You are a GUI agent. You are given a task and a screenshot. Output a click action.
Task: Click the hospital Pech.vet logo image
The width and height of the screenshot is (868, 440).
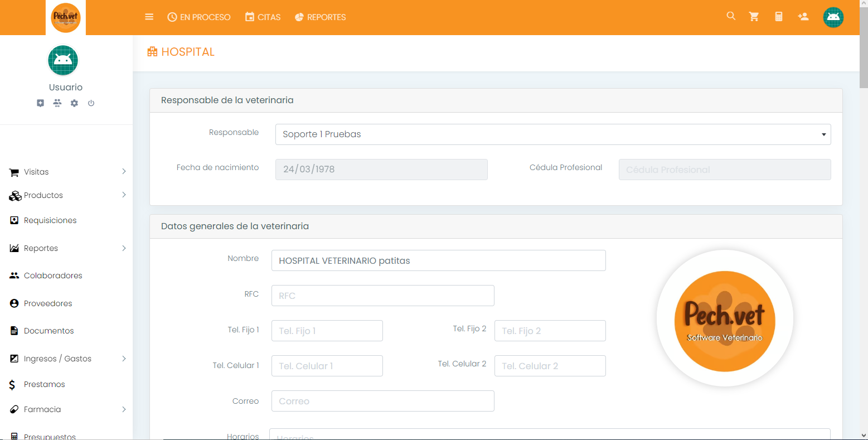pyautogui.click(x=724, y=318)
